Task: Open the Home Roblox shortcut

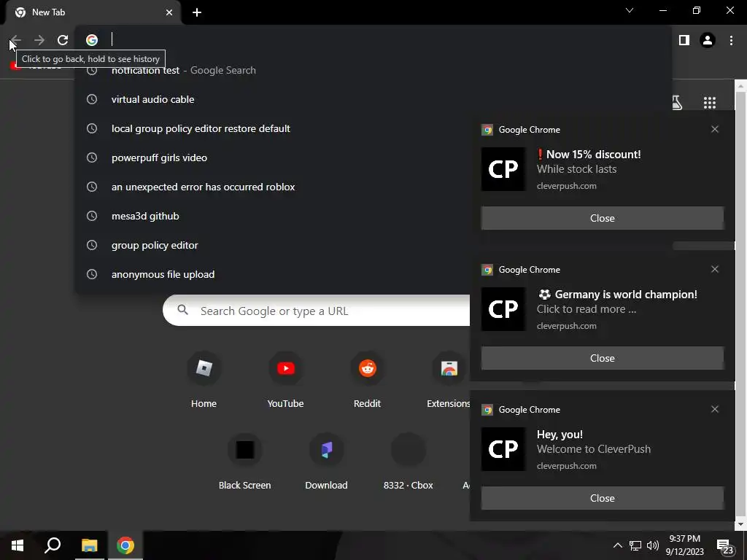Action: [204, 380]
